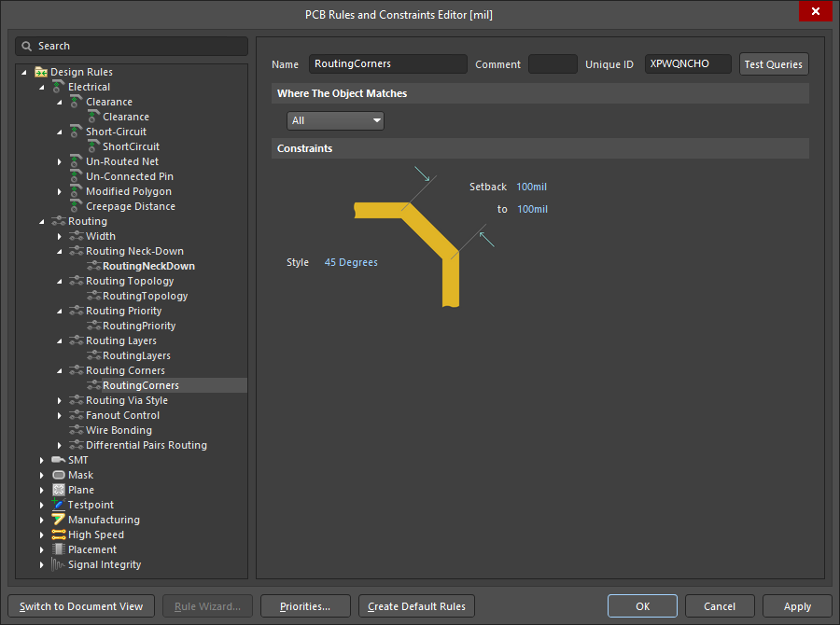
Task: Click the SMT category icon
Action: click(59, 460)
